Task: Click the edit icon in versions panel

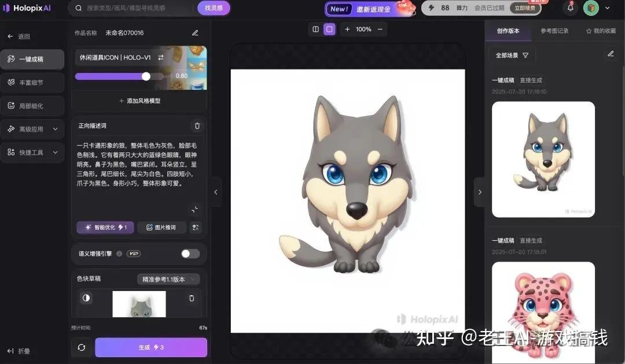Action: tap(611, 54)
